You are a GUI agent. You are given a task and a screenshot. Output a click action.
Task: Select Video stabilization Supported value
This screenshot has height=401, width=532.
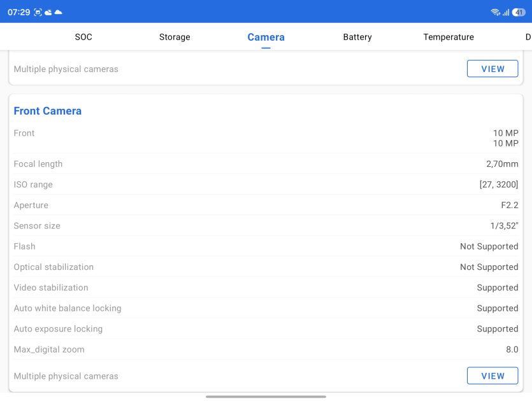coord(498,288)
